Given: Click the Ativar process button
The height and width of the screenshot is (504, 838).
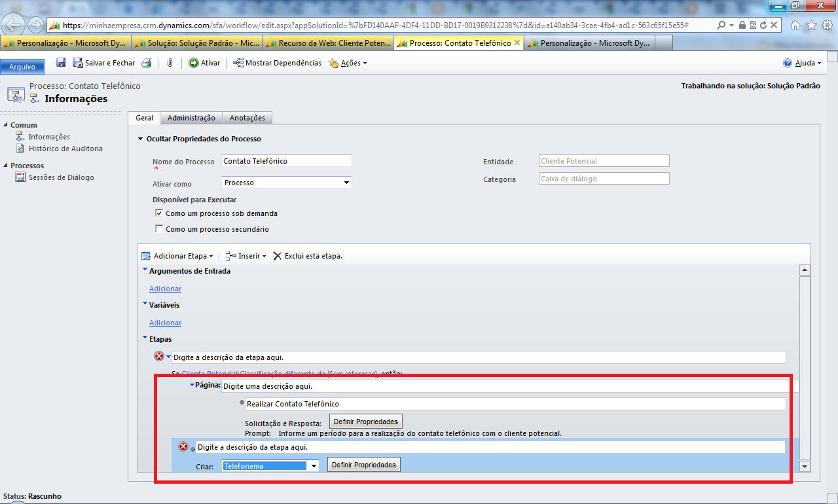Looking at the screenshot, I should click(x=204, y=63).
